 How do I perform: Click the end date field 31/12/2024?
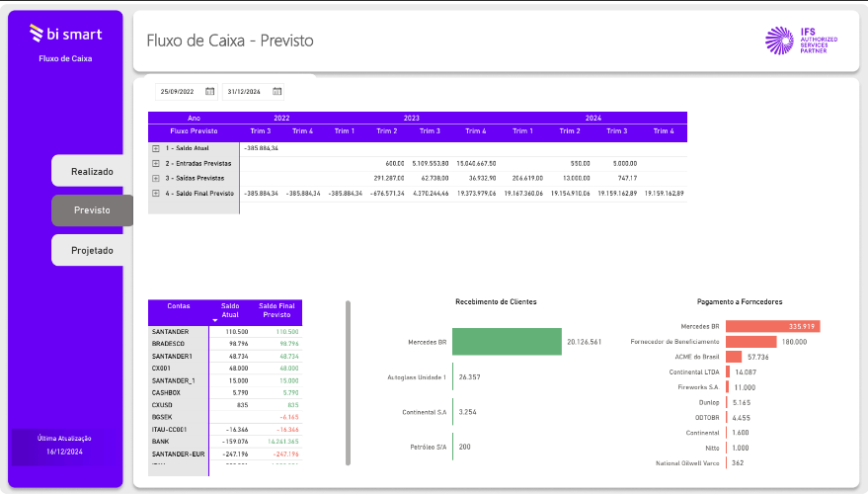(x=245, y=92)
